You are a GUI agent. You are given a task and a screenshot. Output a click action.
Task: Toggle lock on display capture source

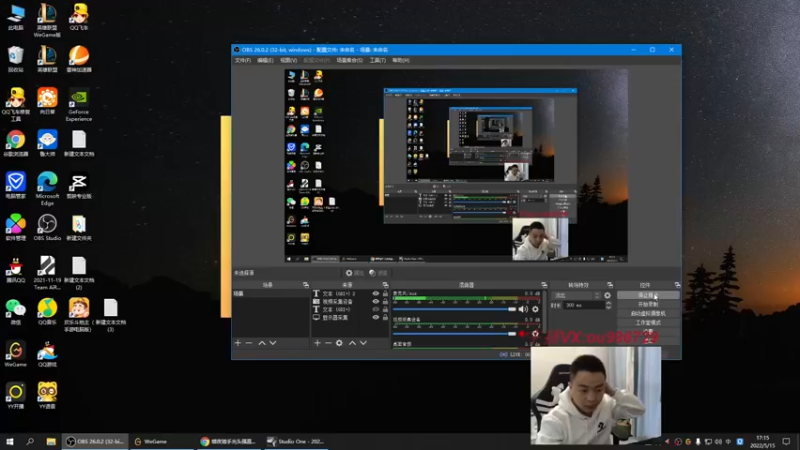385,317
